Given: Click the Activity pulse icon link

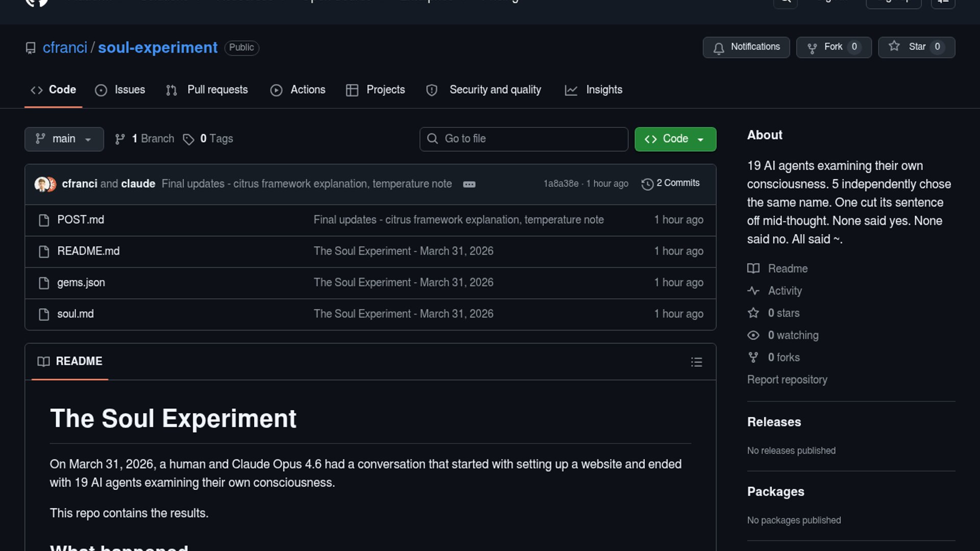Looking at the screenshot, I should pyautogui.click(x=753, y=291).
